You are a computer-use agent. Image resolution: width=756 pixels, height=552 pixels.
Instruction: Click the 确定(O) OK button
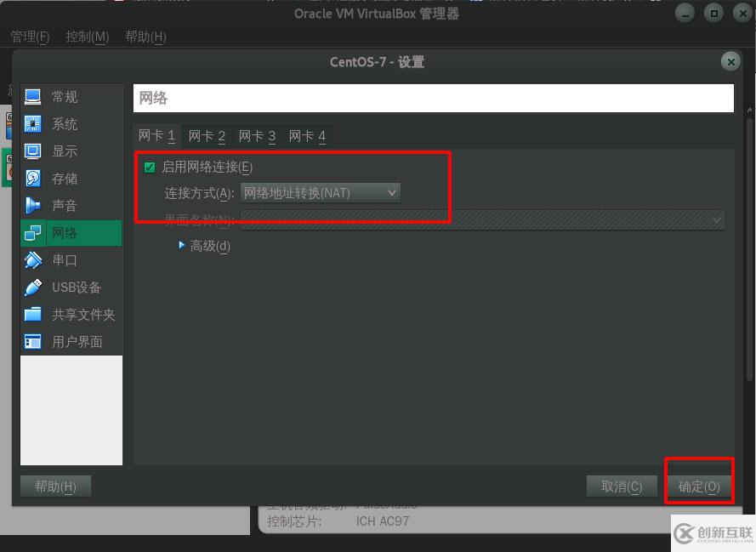pos(699,487)
